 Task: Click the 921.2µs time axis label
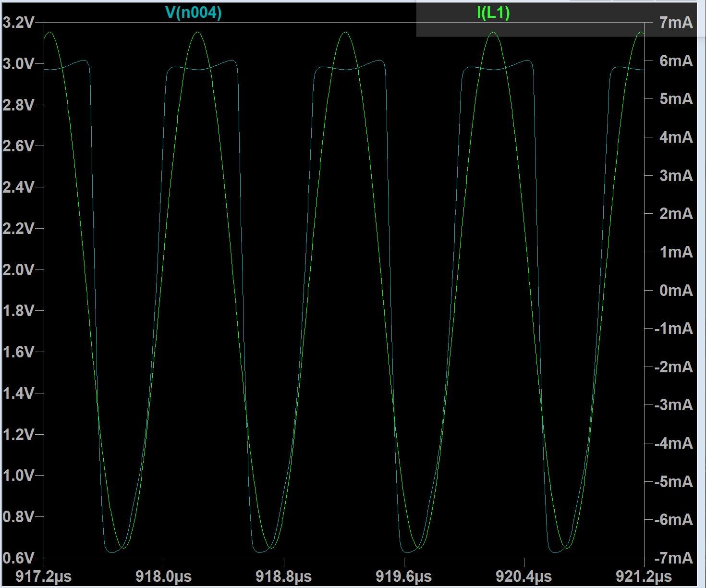click(644, 576)
